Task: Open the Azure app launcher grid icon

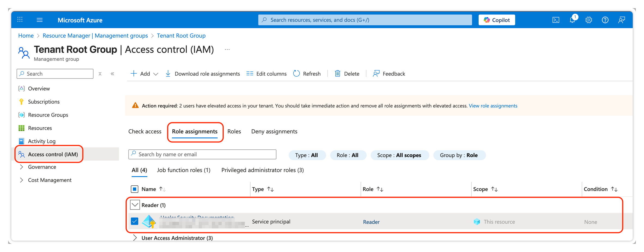Action: coord(20,20)
